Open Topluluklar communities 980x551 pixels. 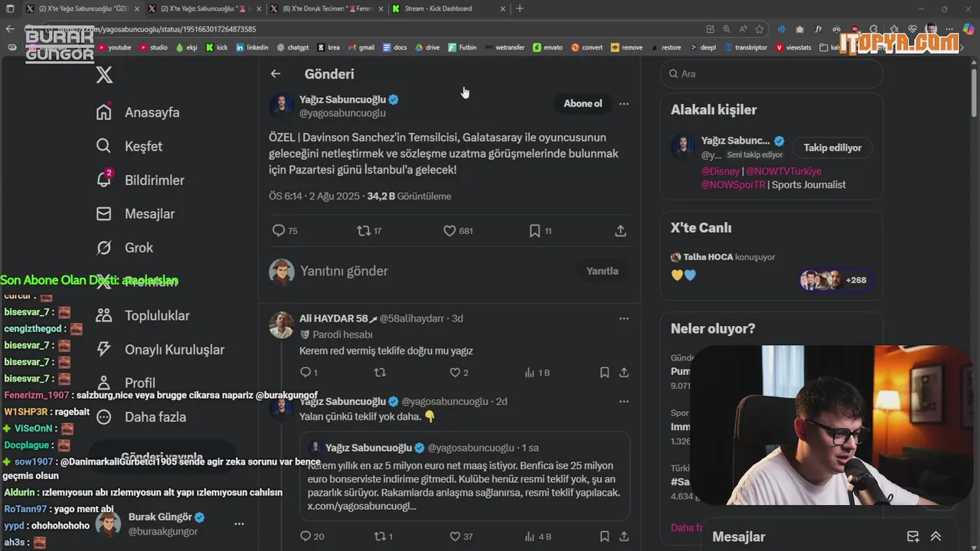(142, 315)
